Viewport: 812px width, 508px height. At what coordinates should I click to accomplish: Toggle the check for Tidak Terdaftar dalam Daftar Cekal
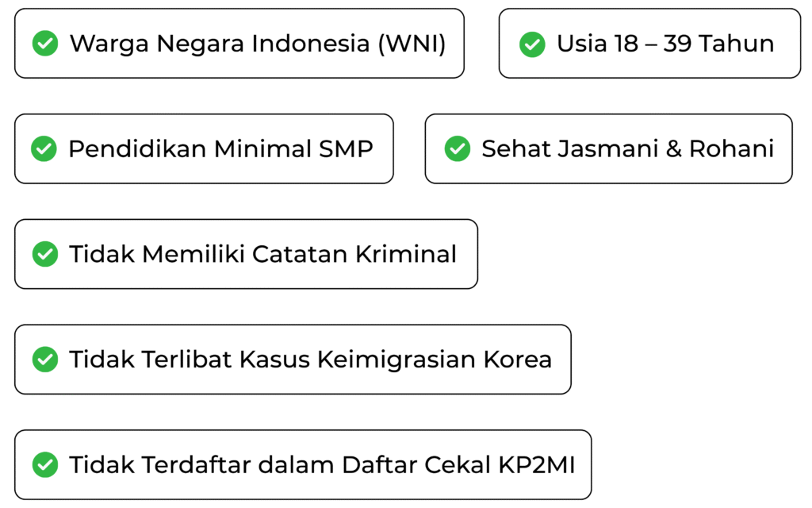[45, 464]
